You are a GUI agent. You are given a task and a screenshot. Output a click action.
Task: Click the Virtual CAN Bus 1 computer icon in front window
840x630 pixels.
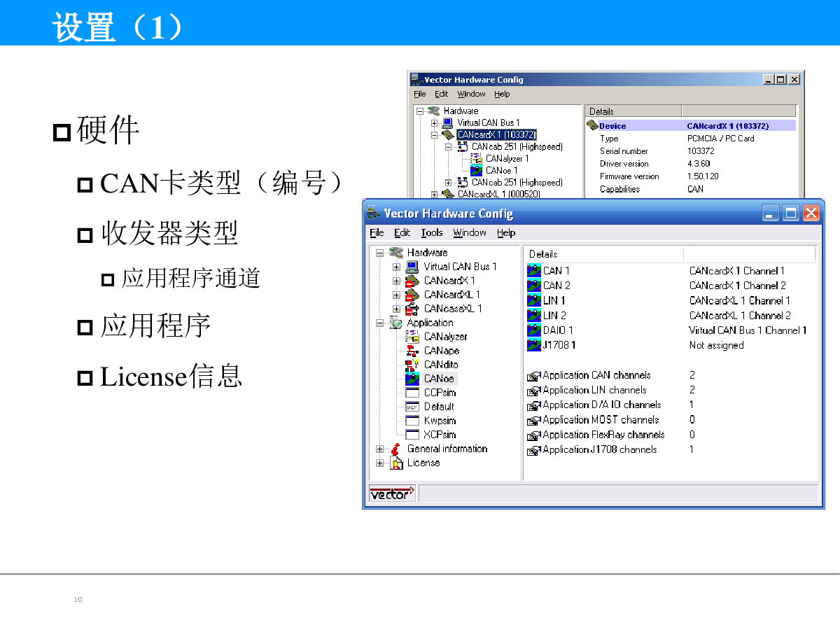point(412,267)
